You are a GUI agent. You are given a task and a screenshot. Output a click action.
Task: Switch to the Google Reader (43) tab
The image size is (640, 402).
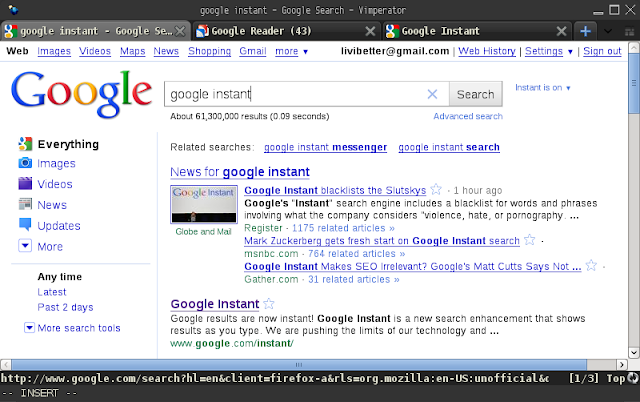[x=287, y=31]
